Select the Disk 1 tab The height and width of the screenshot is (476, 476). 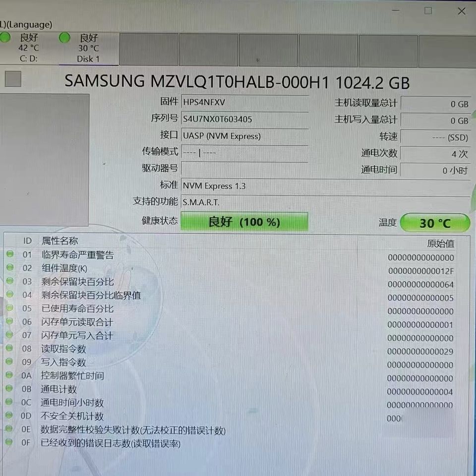[88, 49]
